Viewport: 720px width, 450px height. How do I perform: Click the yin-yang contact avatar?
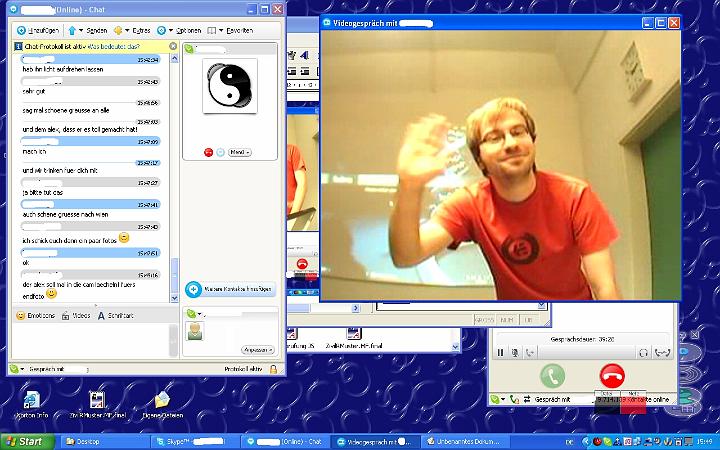(230, 86)
